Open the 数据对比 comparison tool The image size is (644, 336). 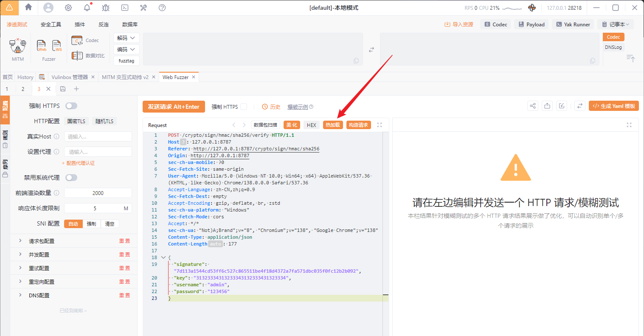(x=88, y=56)
